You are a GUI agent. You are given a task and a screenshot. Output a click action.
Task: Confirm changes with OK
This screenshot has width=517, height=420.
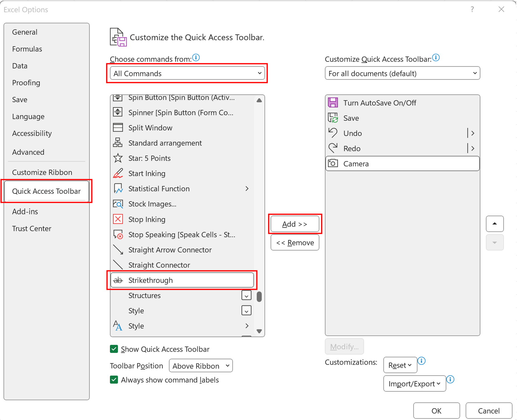coord(436,411)
